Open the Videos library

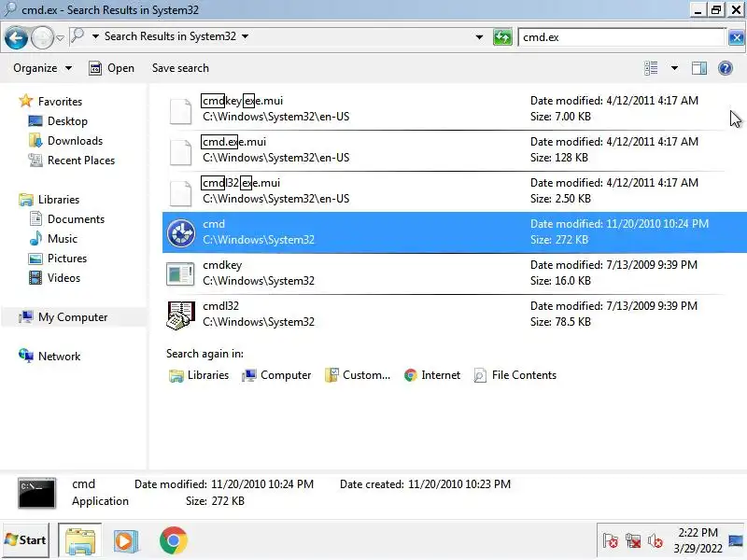click(54, 277)
